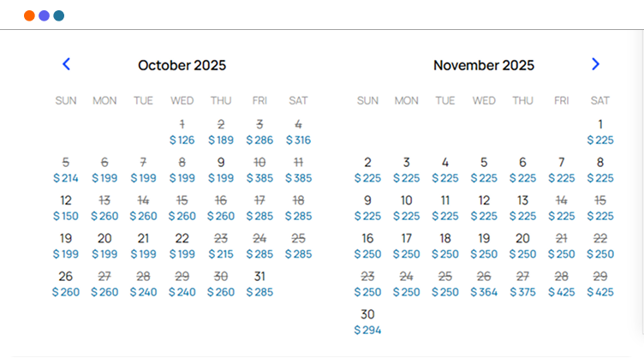Go to previous month using left arrow
The width and height of the screenshot is (644, 358).
pos(66,64)
